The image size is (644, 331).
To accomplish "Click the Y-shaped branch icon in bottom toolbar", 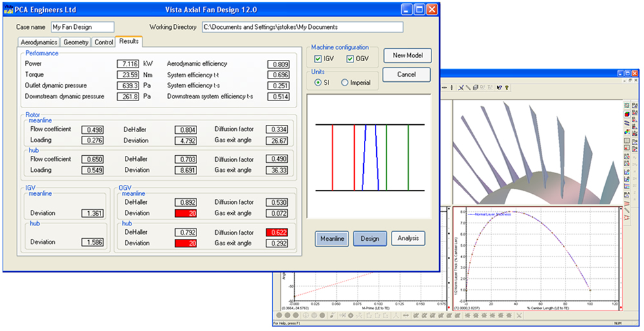I will tap(395, 316).
